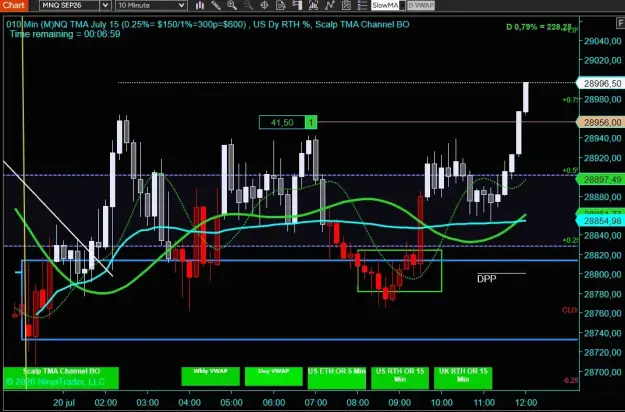The image size is (625, 412).
Task: Switch to the Chart tab
Action: (14, 5)
